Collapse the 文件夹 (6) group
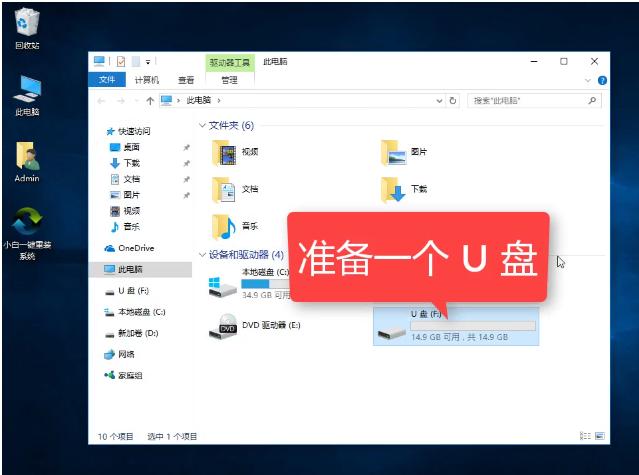Viewport: 639px width, 475px height. click(202, 126)
